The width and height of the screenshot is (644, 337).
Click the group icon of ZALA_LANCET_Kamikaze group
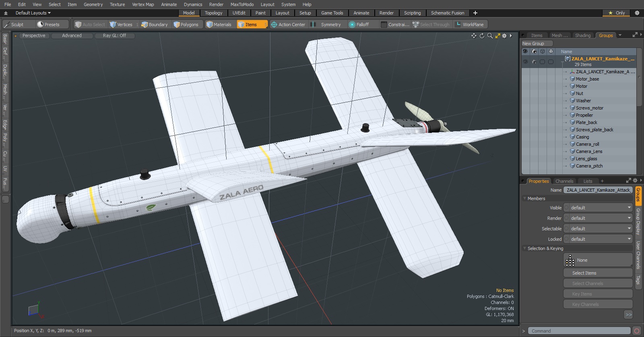pyautogui.click(x=568, y=59)
